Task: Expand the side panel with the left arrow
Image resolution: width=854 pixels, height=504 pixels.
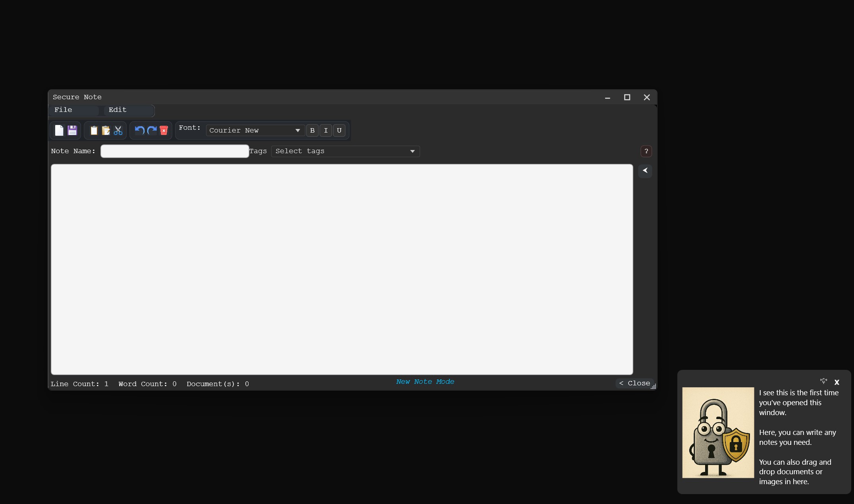Action: coord(645,171)
